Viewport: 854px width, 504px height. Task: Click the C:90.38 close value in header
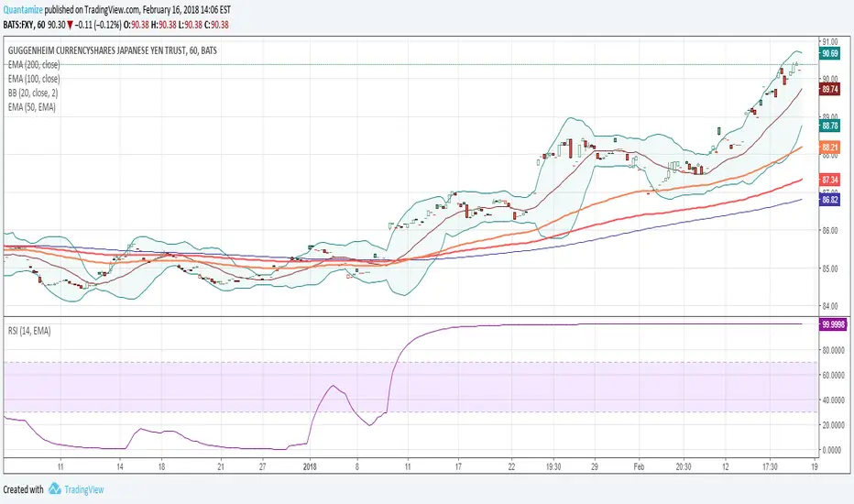tap(217, 25)
